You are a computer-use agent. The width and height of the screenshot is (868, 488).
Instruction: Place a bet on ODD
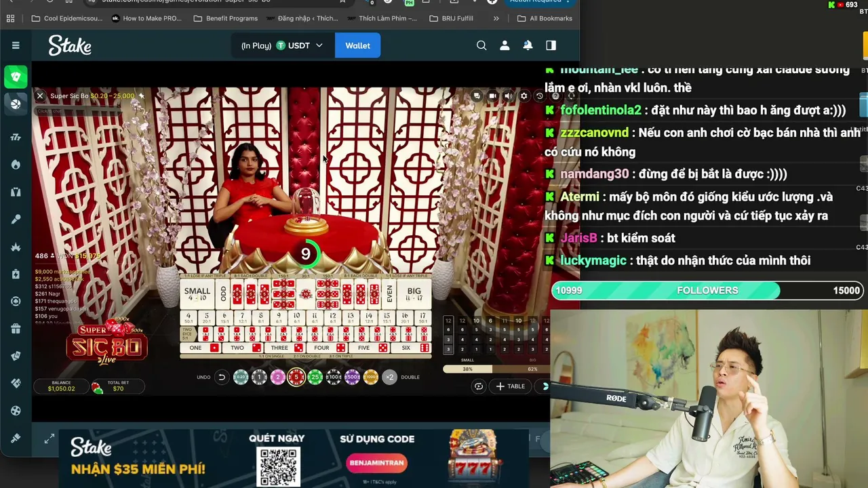[223, 294]
